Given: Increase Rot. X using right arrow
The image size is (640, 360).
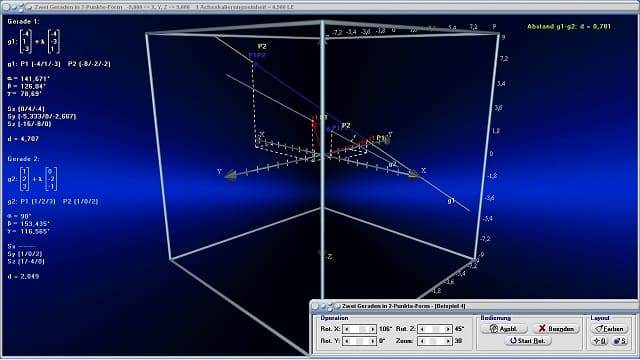Looking at the screenshot, I should (x=372, y=329).
